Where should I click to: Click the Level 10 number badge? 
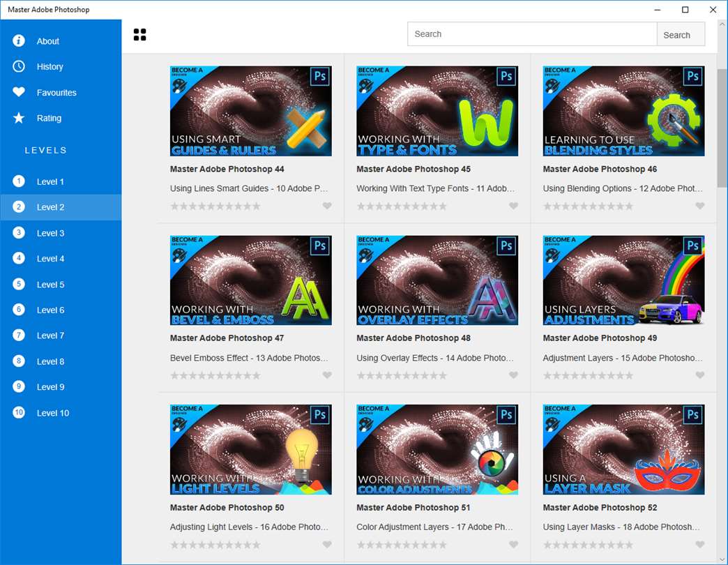coord(19,412)
